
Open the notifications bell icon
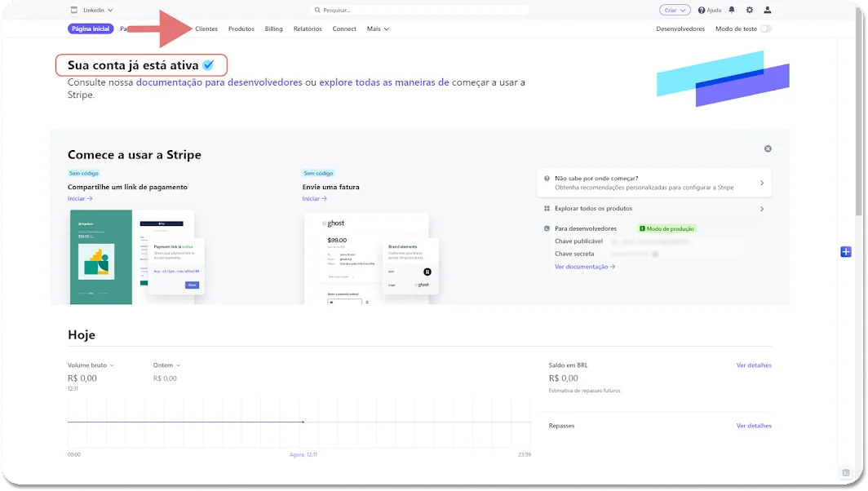[732, 10]
